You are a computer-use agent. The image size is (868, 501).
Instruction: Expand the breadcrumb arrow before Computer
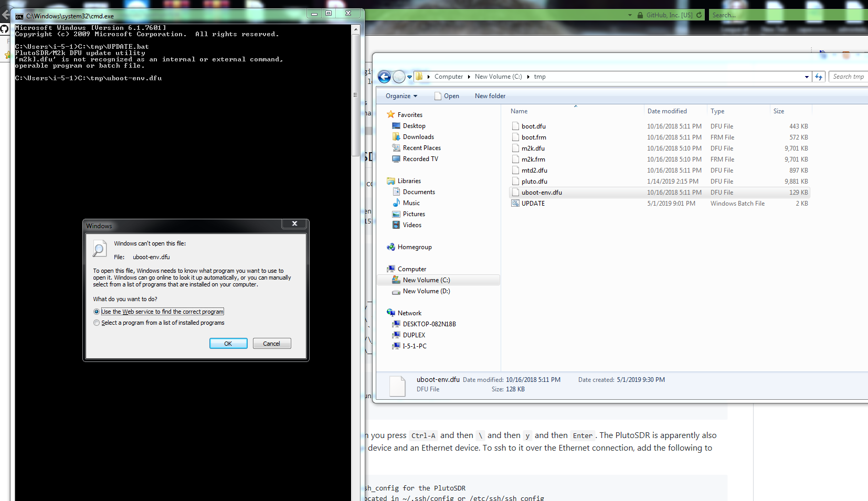coord(429,77)
